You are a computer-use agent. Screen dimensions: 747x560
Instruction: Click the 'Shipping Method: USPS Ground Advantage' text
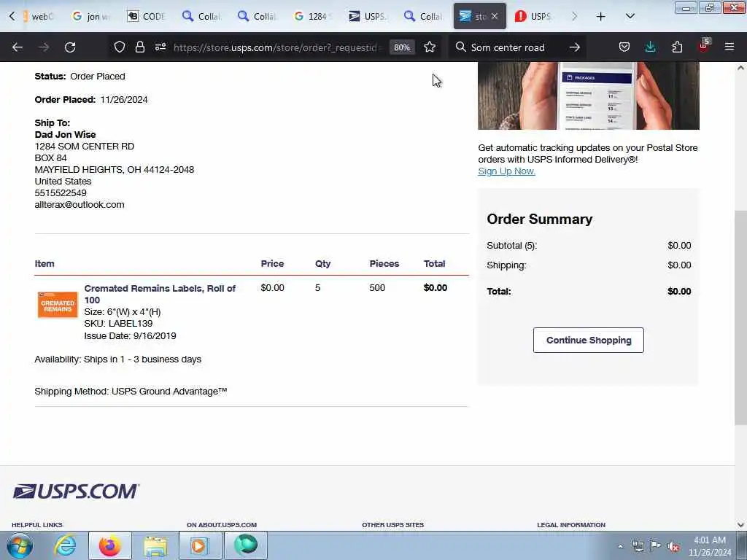pos(131,392)
